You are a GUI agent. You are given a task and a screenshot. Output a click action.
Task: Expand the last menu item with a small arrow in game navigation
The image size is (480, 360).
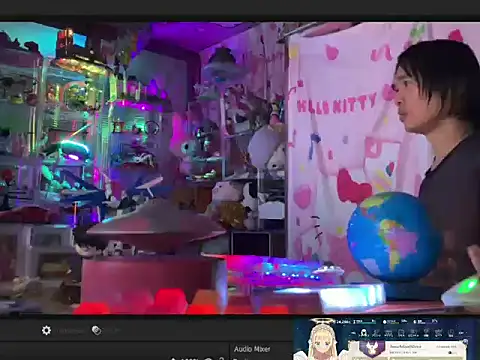[x=462, y=333]
